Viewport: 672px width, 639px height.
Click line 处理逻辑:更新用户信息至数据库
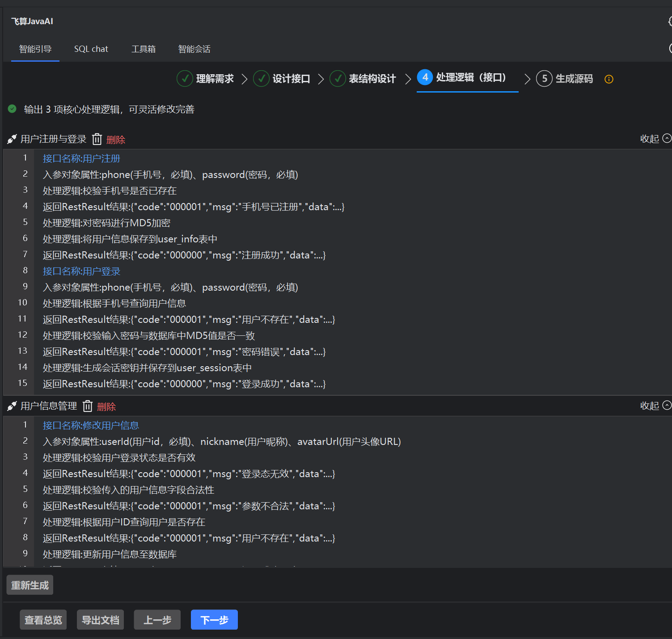pos(110,554)
